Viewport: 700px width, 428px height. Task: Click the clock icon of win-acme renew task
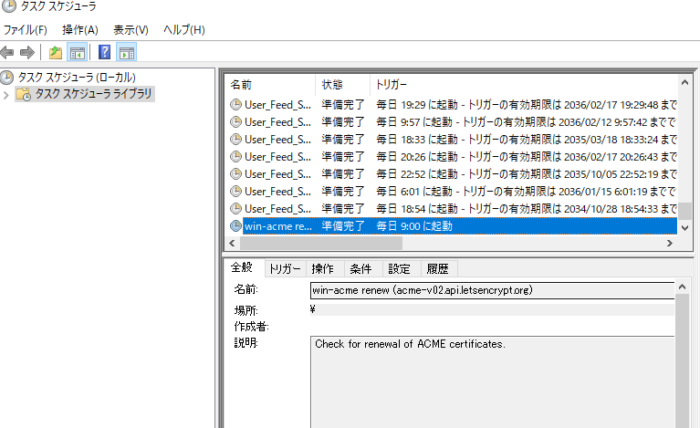236,226
